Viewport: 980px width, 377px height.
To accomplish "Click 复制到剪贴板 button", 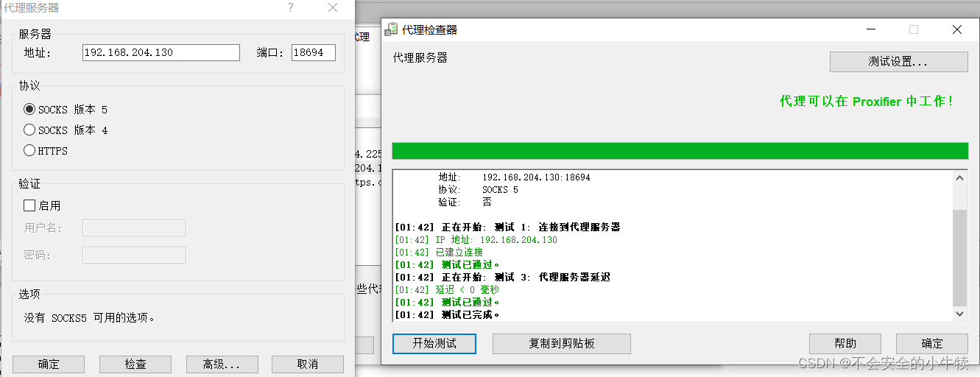I will pos(562,344).
